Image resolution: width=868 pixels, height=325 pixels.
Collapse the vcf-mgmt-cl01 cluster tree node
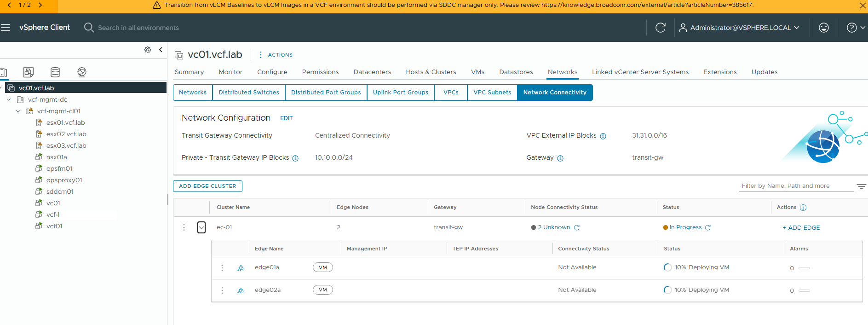(18, 111)
